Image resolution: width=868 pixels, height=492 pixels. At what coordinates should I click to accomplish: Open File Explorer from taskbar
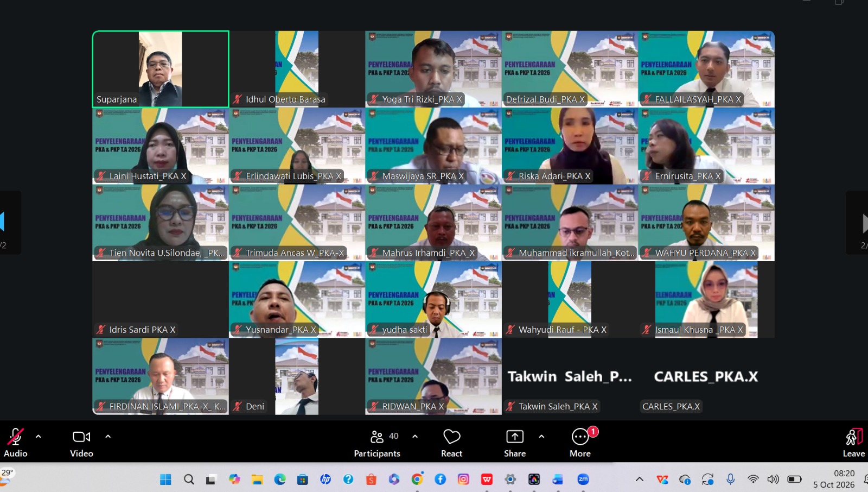pyautogui.click(x=257, y=479)
